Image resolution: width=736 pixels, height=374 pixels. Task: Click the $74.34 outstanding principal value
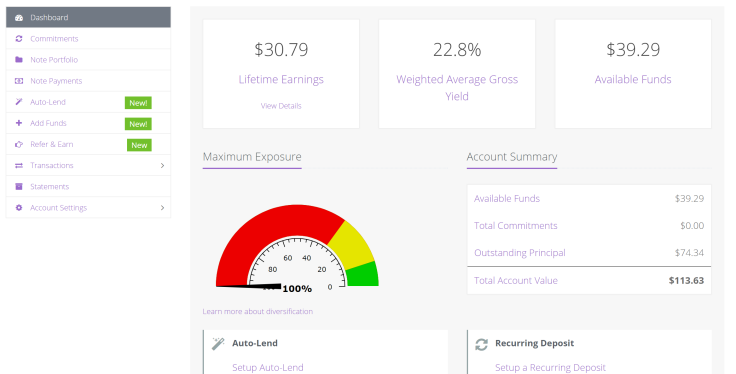[689, 253]
